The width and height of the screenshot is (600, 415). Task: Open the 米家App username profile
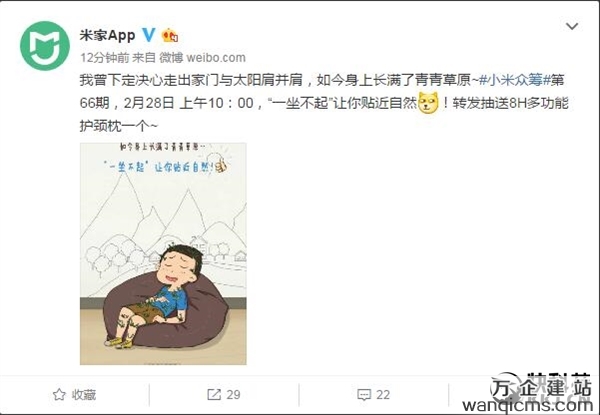tap(108, 36)
